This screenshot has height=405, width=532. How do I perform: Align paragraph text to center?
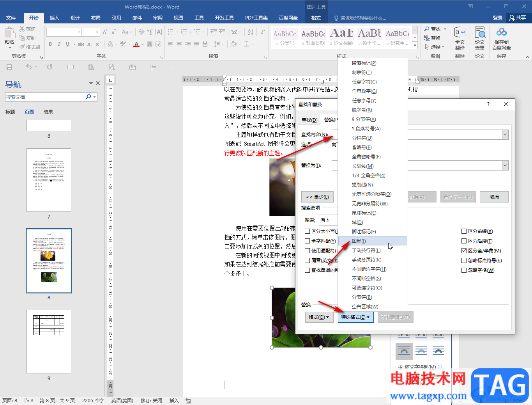(x=179, y=44)
